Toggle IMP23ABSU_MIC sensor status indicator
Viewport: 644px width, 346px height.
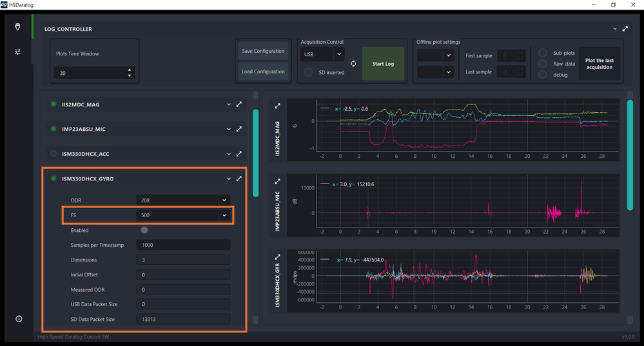54,128
